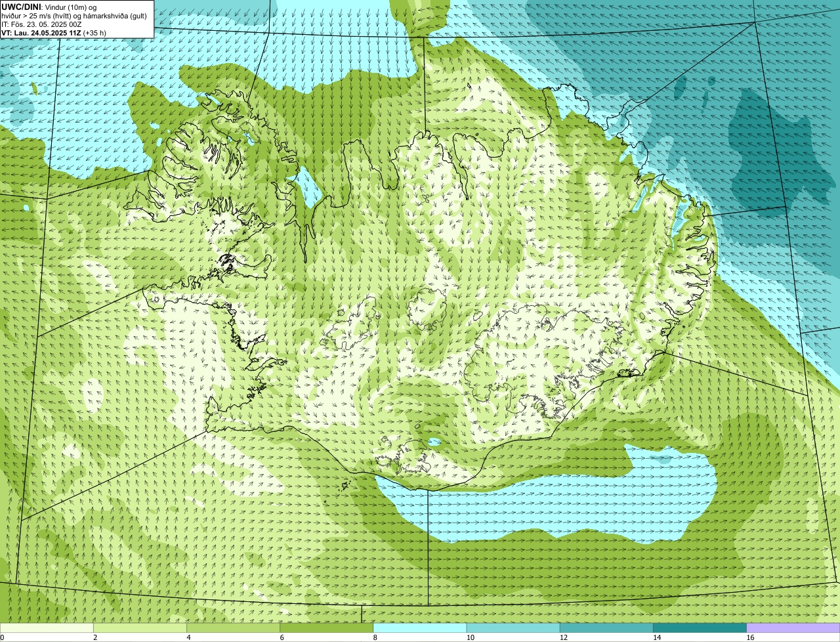
Task: Click the "0" label on the wind scale
Action: [x=3, y=637]
